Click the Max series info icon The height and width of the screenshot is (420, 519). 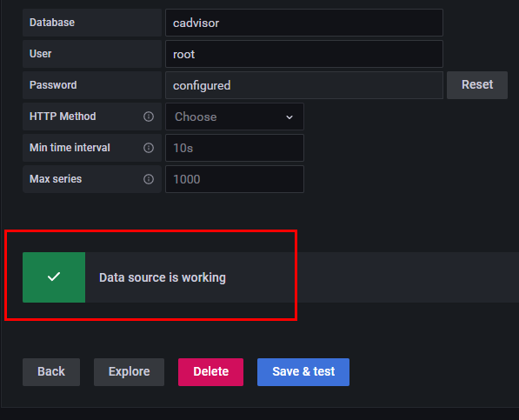(x=149, y=179)
